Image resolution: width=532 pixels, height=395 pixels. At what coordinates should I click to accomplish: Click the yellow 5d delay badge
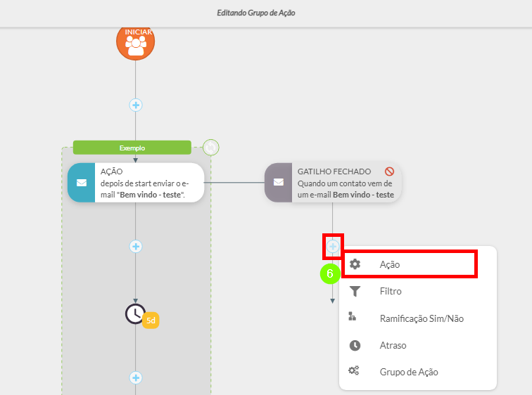click(x=151, y=320)
